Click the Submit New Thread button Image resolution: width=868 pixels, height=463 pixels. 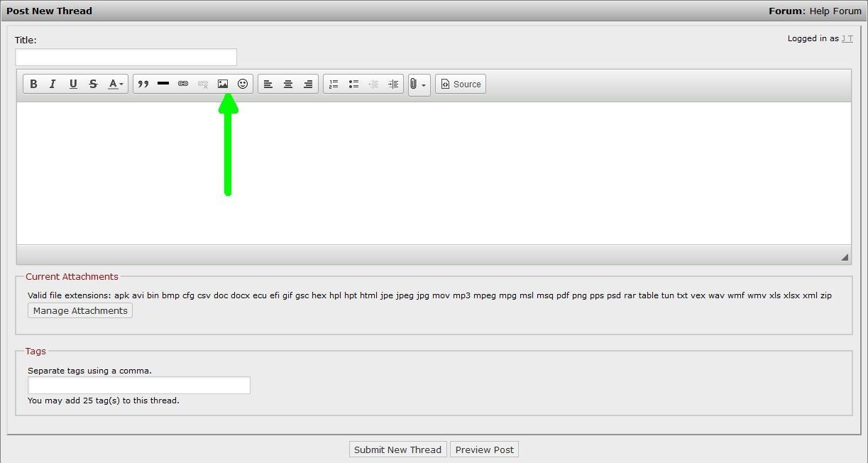[398, 450]
